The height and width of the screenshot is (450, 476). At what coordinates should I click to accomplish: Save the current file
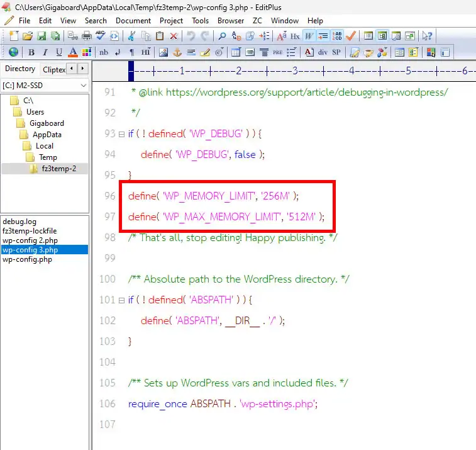[42, 36]
